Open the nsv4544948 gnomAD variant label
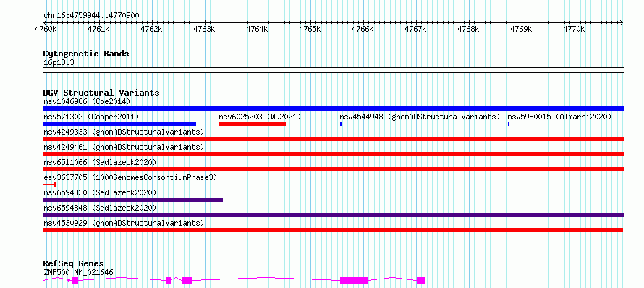The width and height of the screenshot is (644, 288). click(420, 117)
